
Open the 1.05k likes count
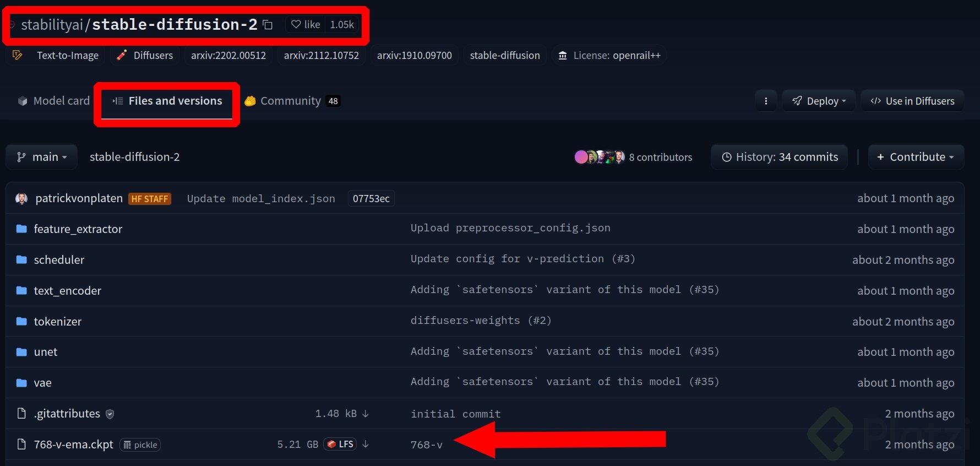(342, 25)
